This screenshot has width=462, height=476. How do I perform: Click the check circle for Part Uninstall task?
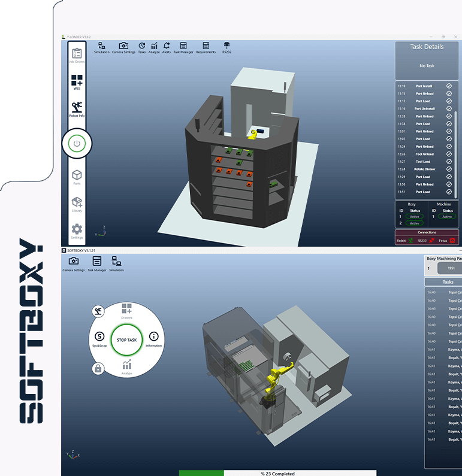pyautogui.click(x=449, y=109)
